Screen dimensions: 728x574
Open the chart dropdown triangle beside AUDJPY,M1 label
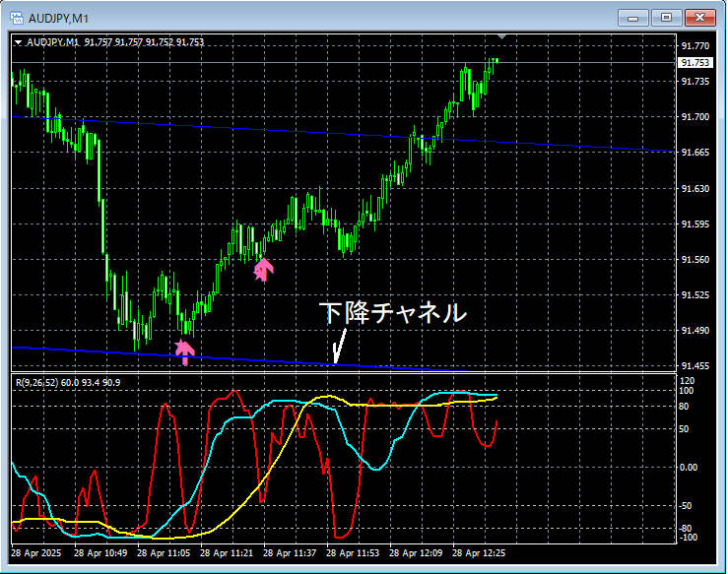point(18,42)
